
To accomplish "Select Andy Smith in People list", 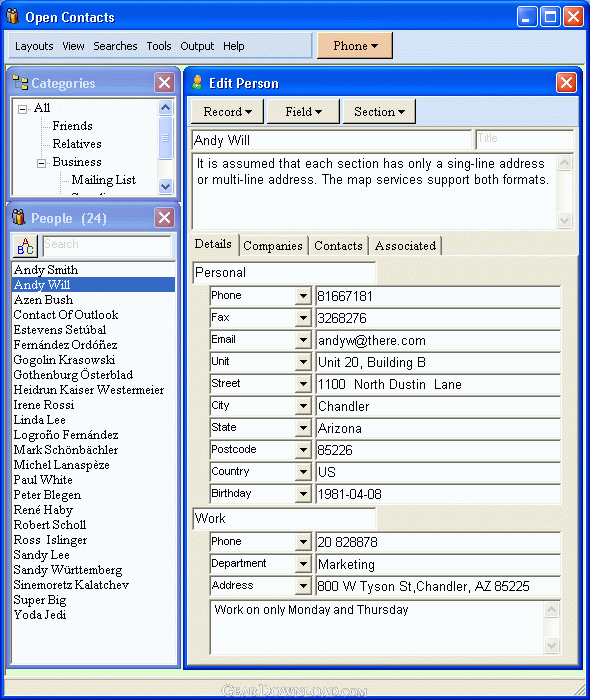I will coord(93,270).
